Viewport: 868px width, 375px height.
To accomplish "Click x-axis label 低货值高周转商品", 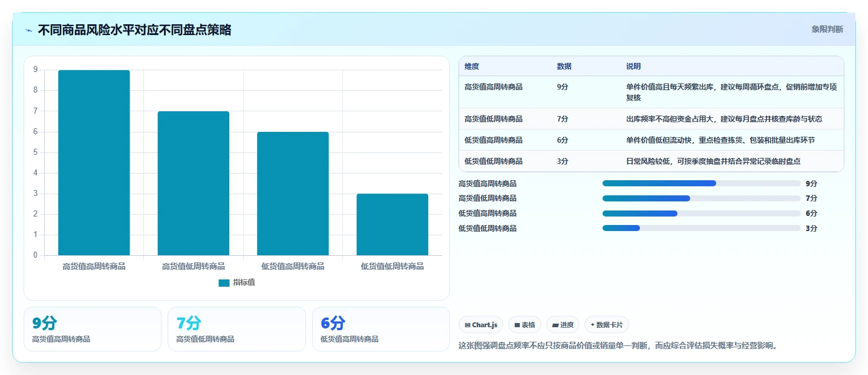I will click(x=293, y=266).
